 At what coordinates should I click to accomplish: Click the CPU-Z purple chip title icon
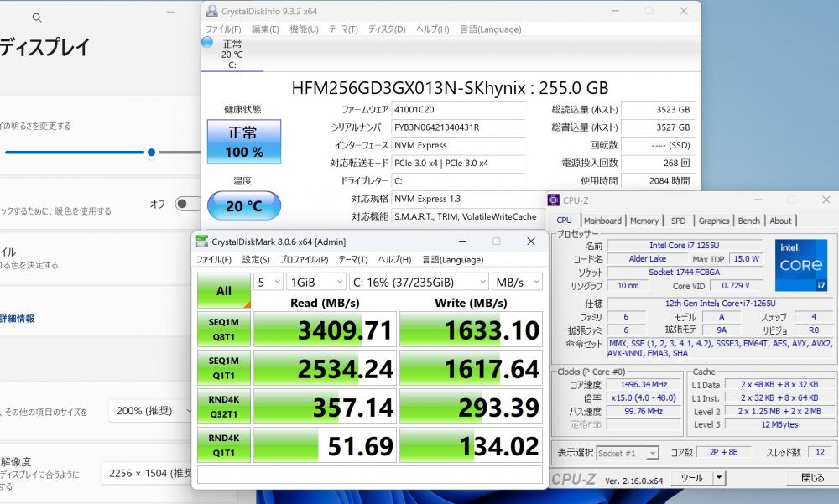point(554,200)
